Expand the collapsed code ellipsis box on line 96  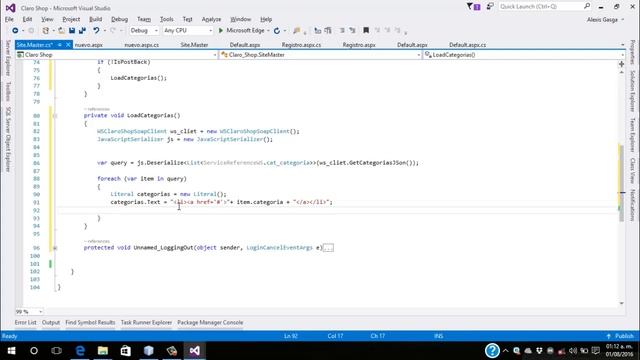click(x=328, y=248)
